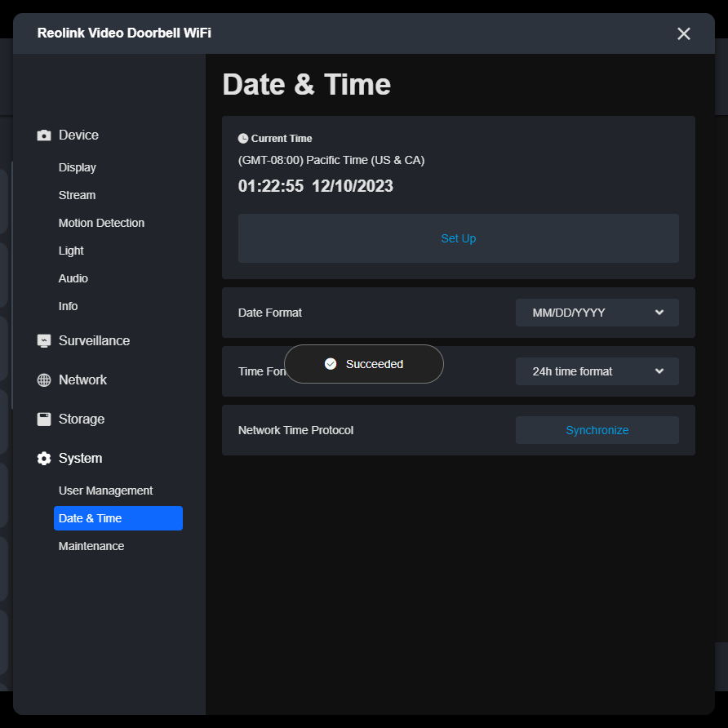Synchronize with Network Time Protocol
728x728 pixels.
(597, 430)
